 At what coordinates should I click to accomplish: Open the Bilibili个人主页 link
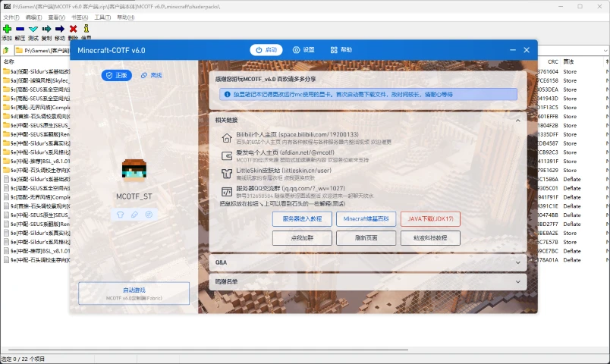pyautogui.click(x=297, y=134)
